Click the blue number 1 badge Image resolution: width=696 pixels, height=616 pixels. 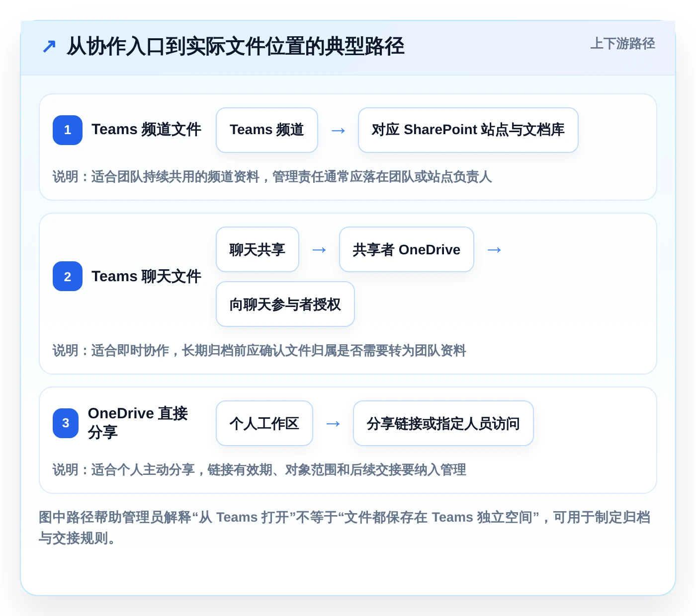click(x=68, y=130)
